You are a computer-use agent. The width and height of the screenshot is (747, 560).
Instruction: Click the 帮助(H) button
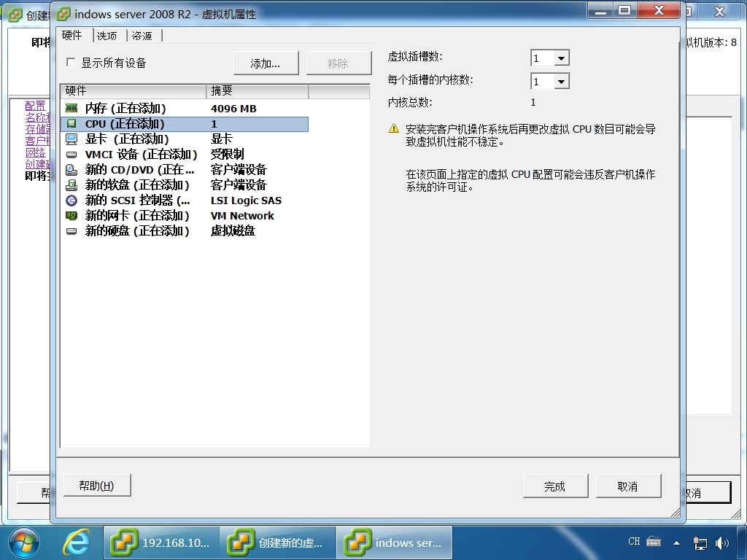click(x=97, y=485)
